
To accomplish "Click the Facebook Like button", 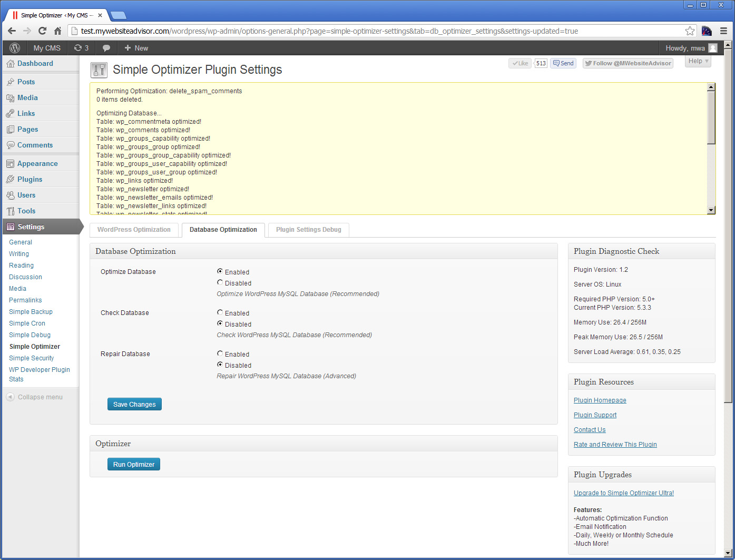I will [x=520, y=63].
